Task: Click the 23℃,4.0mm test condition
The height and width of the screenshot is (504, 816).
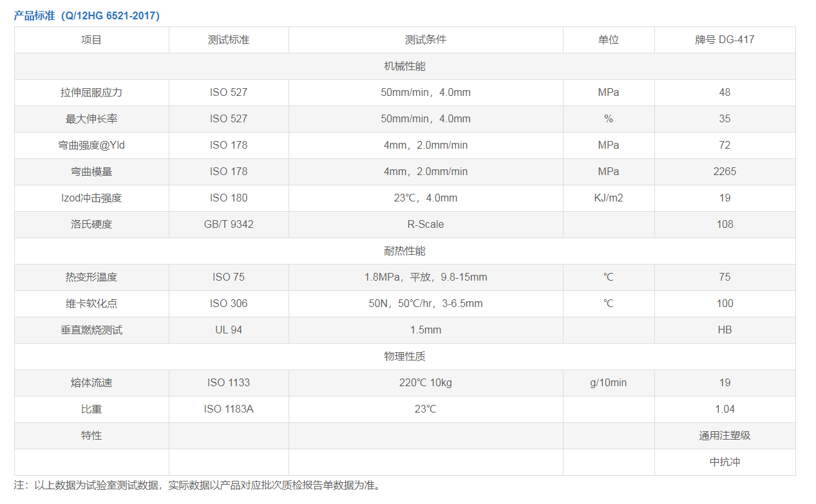Action: click(x=426, y=198)
